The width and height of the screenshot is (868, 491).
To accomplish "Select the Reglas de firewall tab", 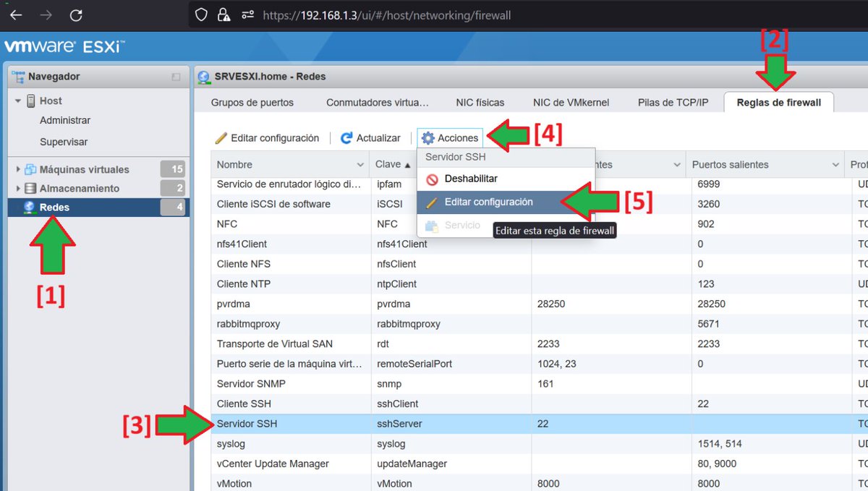I will coord(779,103).
